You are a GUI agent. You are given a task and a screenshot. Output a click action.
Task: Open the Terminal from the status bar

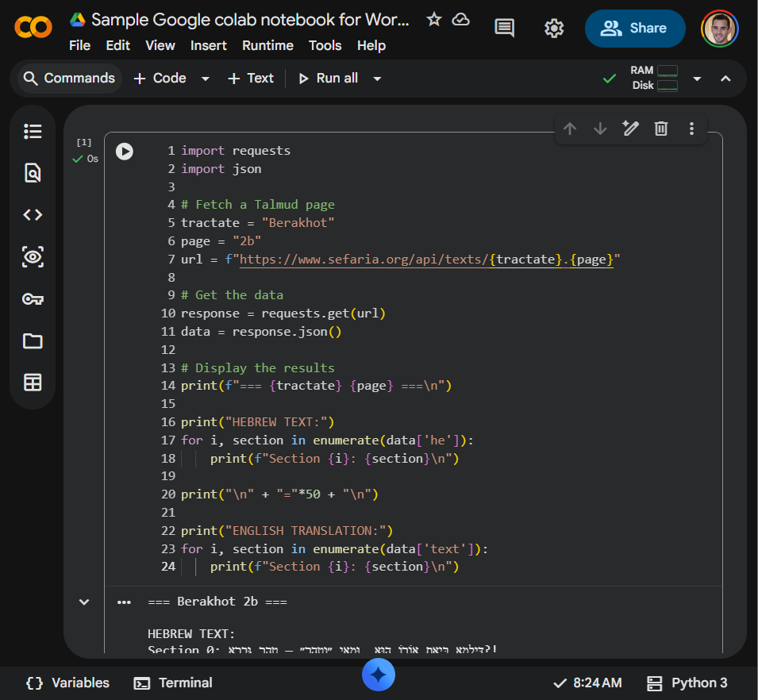[173, 683]
